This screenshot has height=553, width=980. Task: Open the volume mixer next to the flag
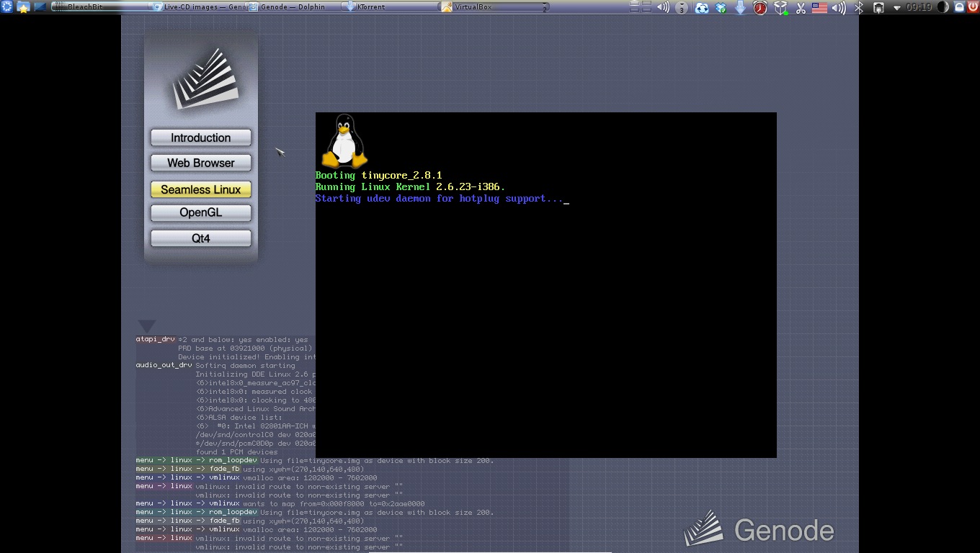click(x=839, y=8)
